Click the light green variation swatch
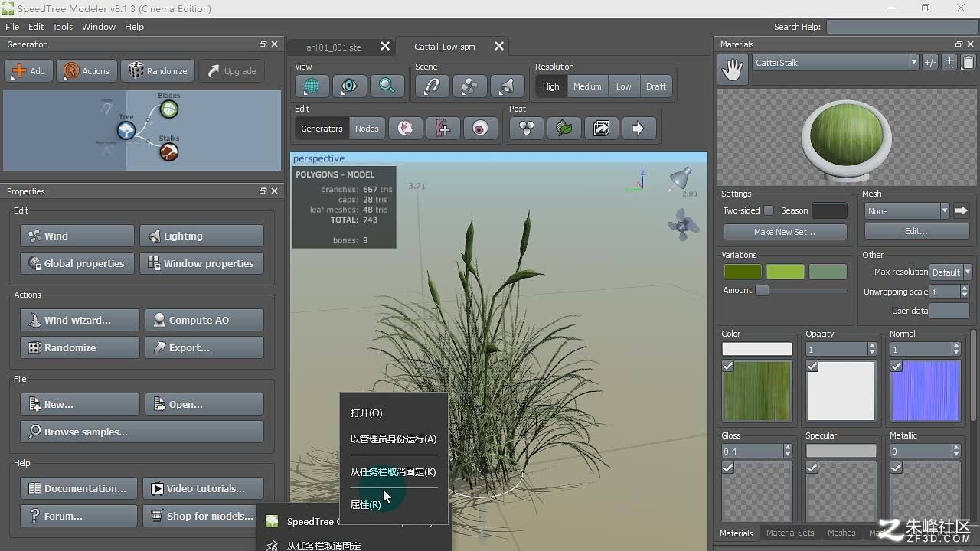Viewport: 980px width, 551px height. pos(785,272)
